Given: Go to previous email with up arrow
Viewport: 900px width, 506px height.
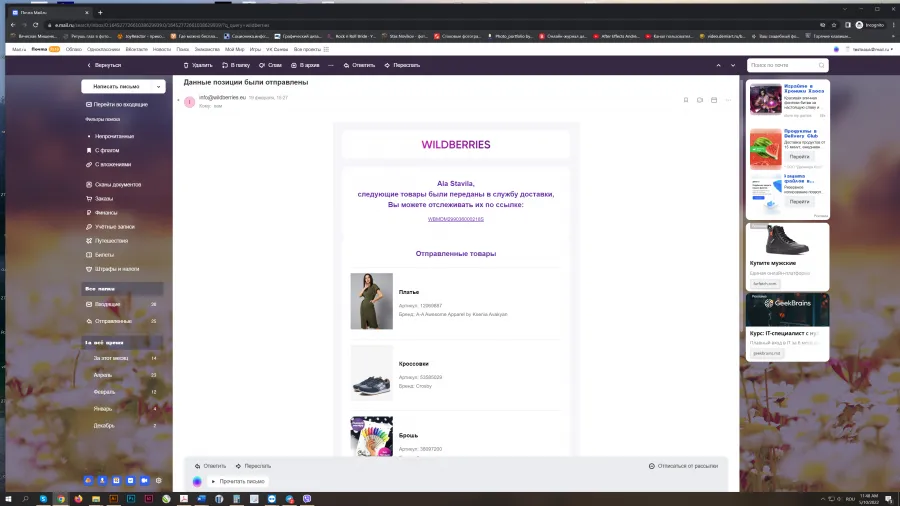Looking at the screenshot, I should (x=718, y=65).
